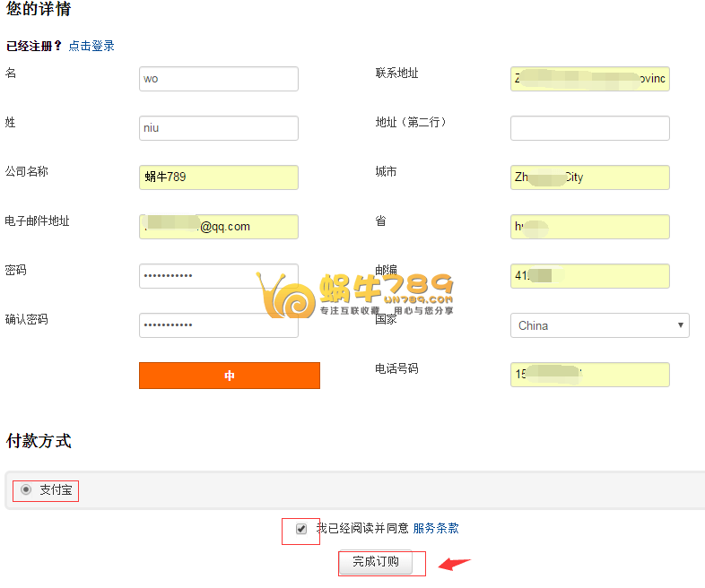Click the 电子邮件地址 email address field

[218, 227]
